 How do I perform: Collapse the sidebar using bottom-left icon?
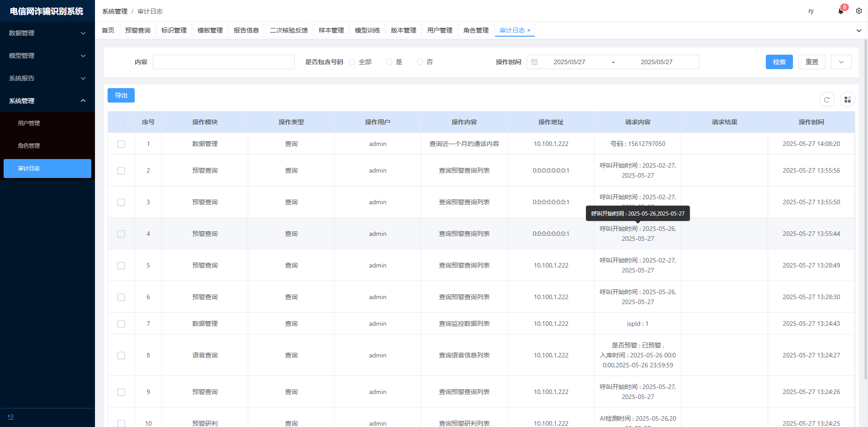tap(11, 417)
